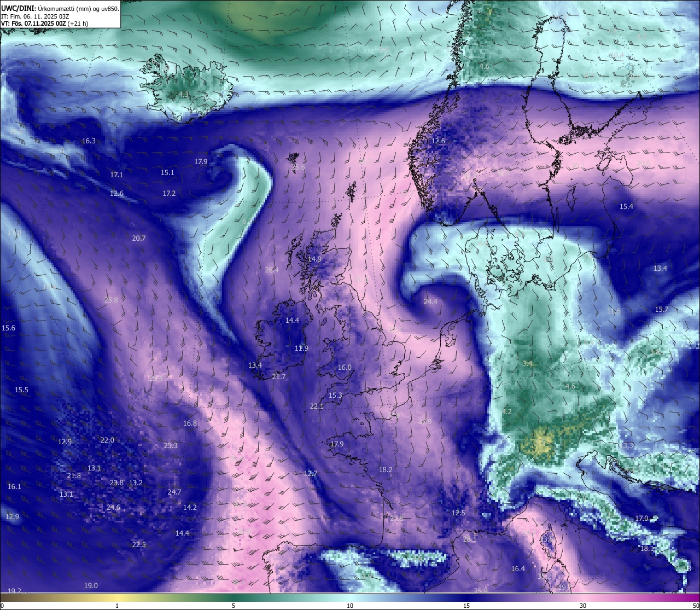Viewport: 700px width, 610px height.
Task: Select the 18.2 value over France
Action: [386, 469]
